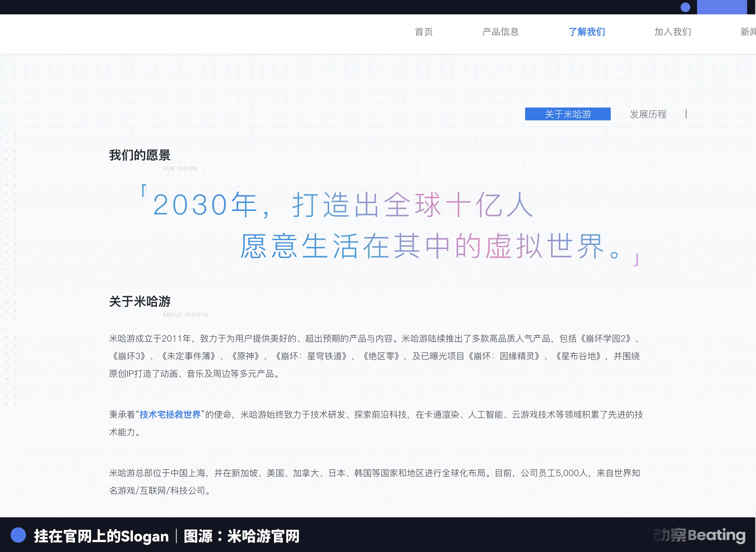Viewport: 756px width, 552px height.
Task: Click the paragraph starting 米哈游成立于2011年
Action: click(374, 356)
